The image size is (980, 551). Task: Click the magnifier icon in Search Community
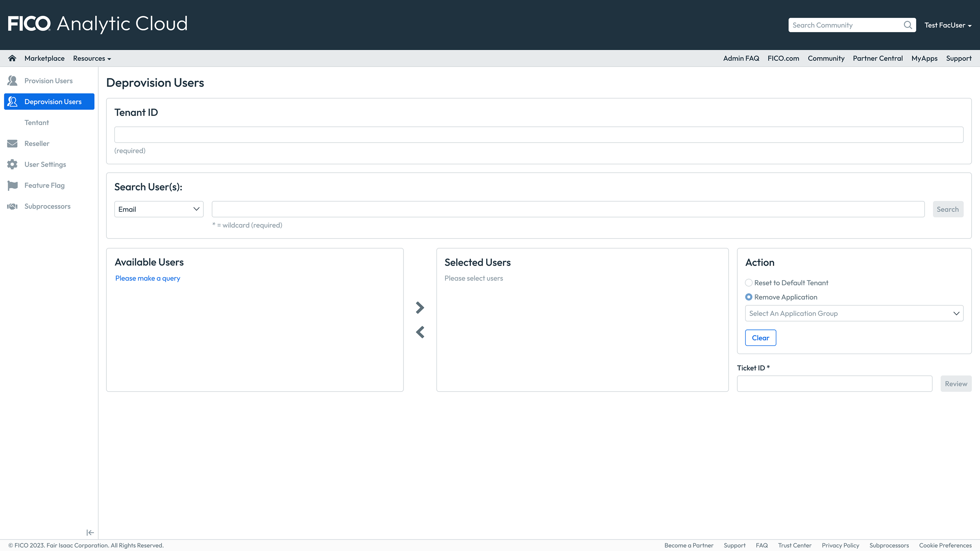908,25
